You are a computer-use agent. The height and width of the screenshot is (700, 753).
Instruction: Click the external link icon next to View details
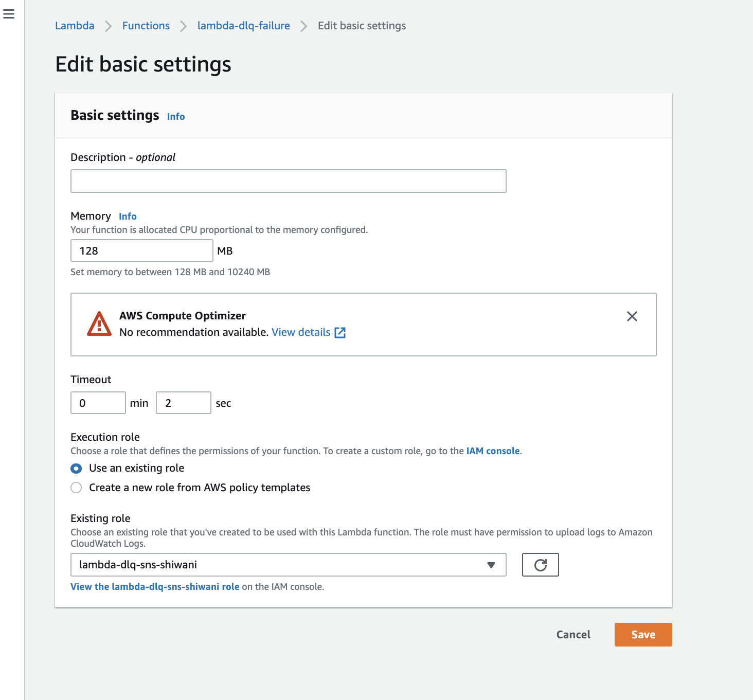pos(340,332)
